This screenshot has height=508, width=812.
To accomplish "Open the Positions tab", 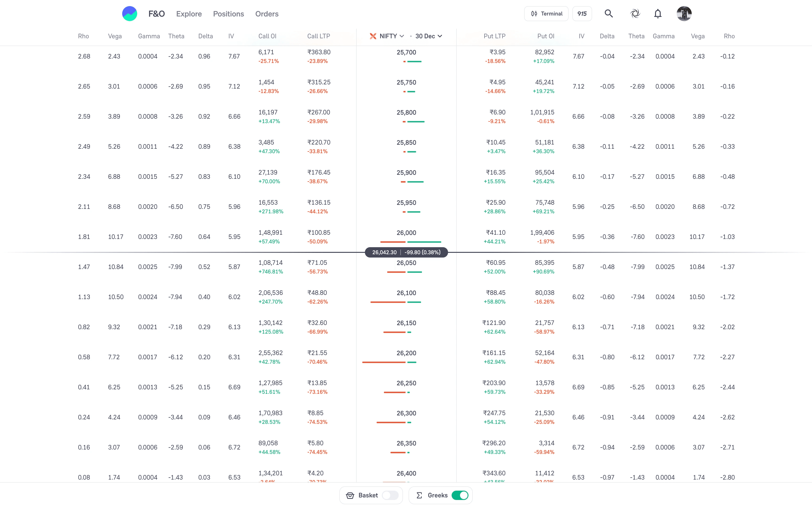I will 228,14.
